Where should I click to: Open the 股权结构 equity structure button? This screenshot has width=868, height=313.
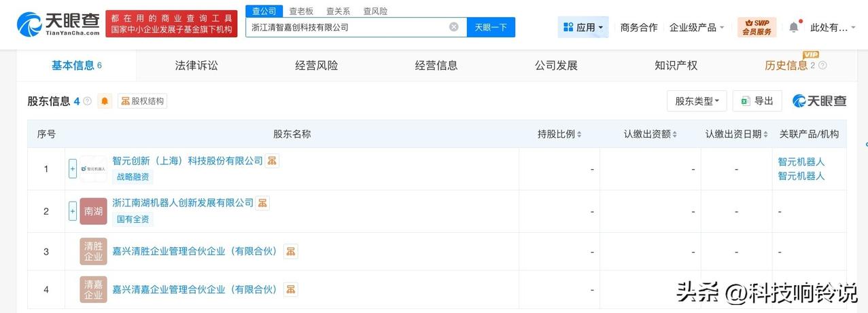[142, 101]
